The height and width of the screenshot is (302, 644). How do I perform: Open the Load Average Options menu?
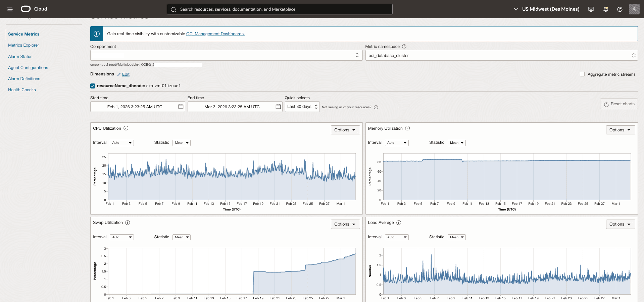point(620,224)
